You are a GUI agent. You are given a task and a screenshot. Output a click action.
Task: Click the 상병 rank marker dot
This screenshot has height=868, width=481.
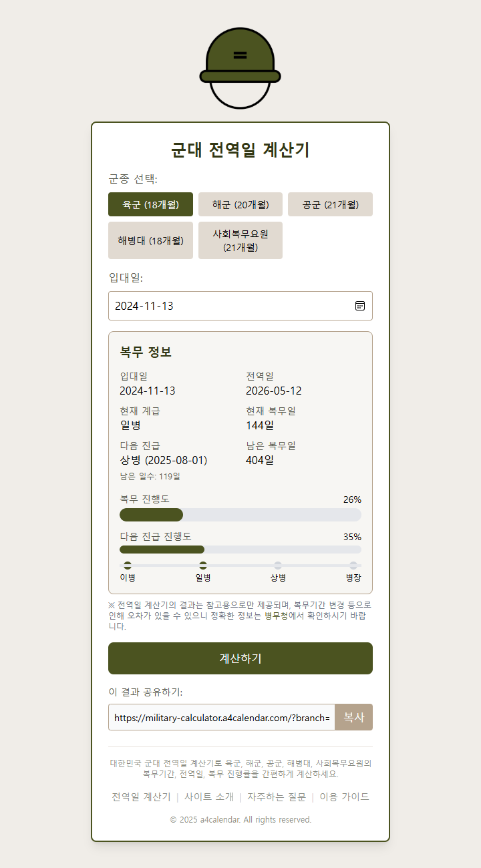click(x=279, y=564)
